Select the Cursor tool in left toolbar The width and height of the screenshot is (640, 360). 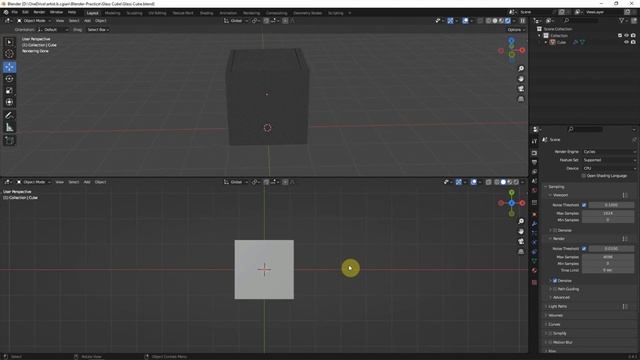coord(9,54)
